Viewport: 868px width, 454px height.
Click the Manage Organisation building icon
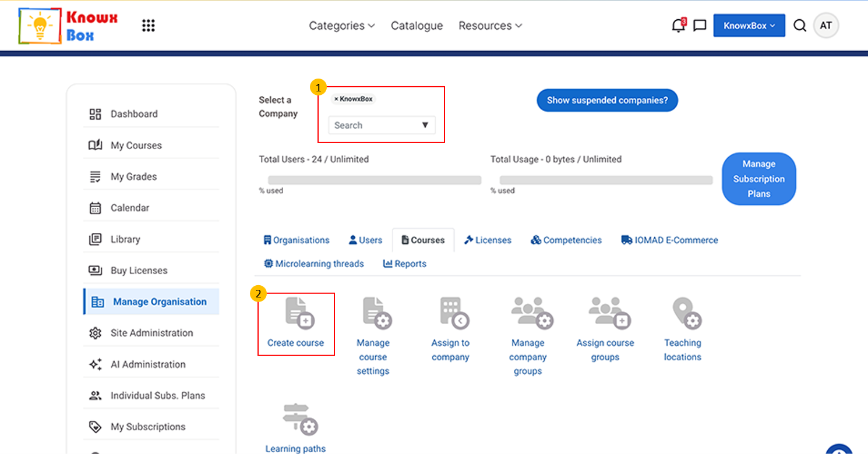98,302
